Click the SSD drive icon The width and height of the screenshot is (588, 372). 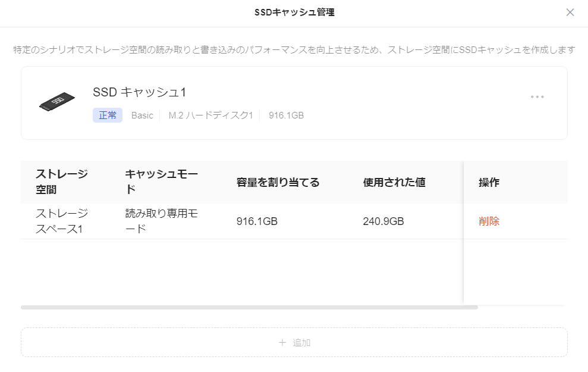click(57, 101)
